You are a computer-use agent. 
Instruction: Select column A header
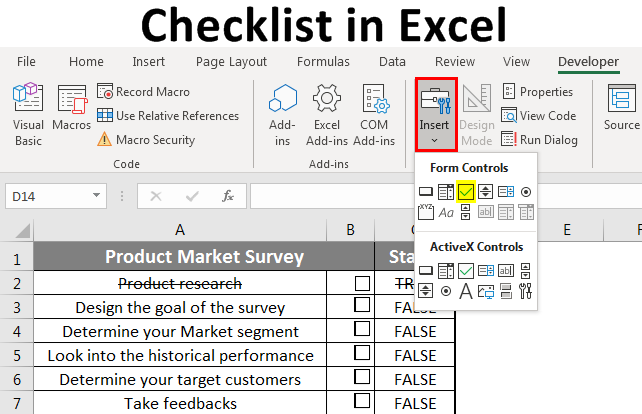180,230
